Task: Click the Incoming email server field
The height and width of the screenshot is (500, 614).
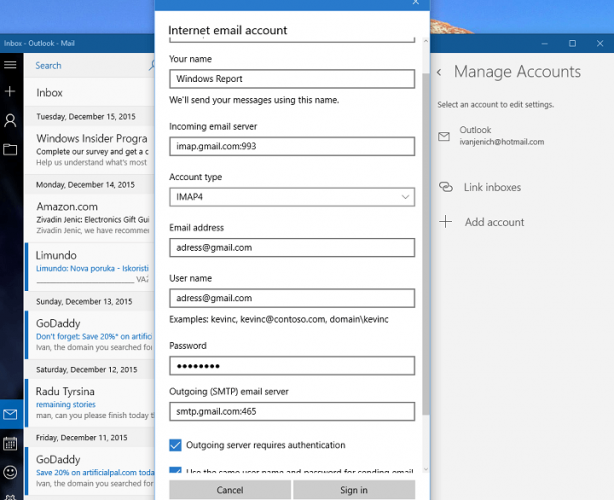Action: (292, 146)
